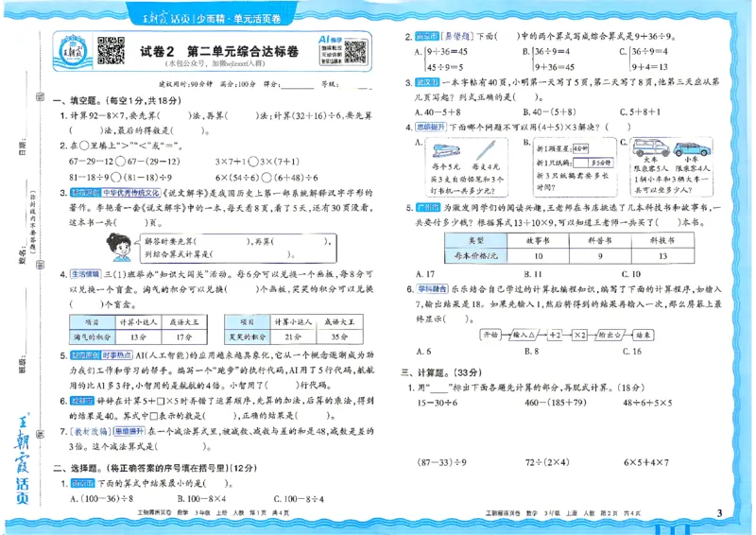Click the 生活情境 tag in question 4
Image resolution: width=756 pixels, height=535 pixels.
(85, 274)
